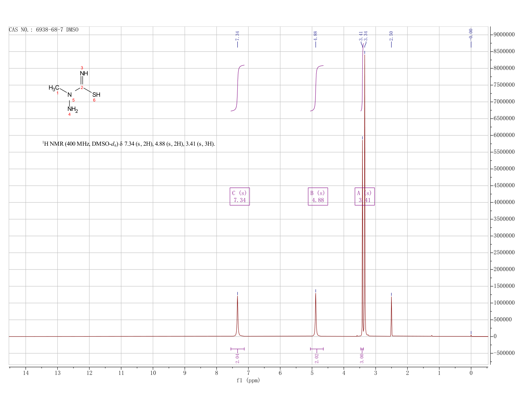Viewport: 532px width, 411px height.
Task: Click the 14 ppm axis tick label
Action: click(x=26, y=373)
